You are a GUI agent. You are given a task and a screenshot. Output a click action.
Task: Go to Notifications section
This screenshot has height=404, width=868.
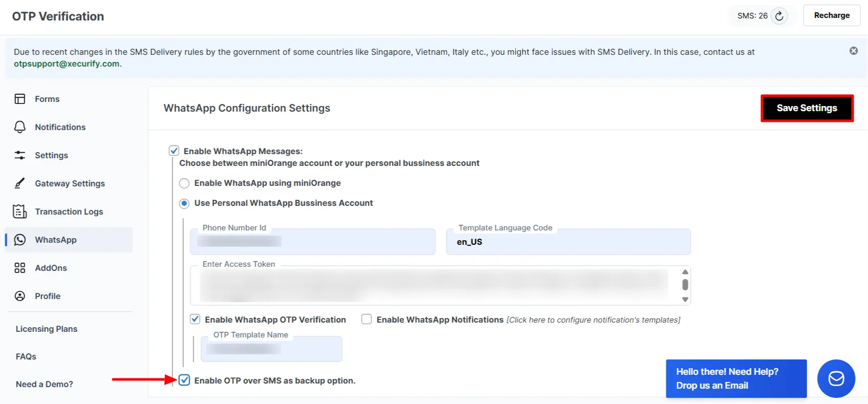[x=60, y=127]
